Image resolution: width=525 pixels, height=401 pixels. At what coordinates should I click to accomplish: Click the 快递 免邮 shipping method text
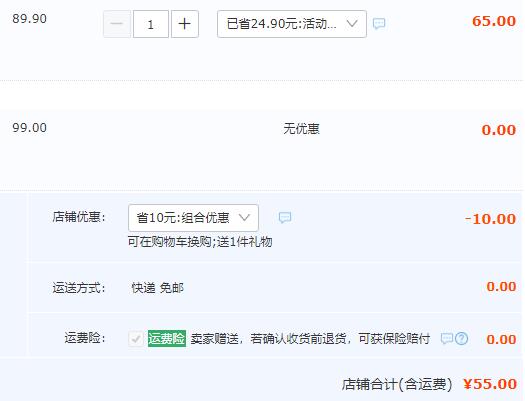pyautogui.click(x=157, y=288)
